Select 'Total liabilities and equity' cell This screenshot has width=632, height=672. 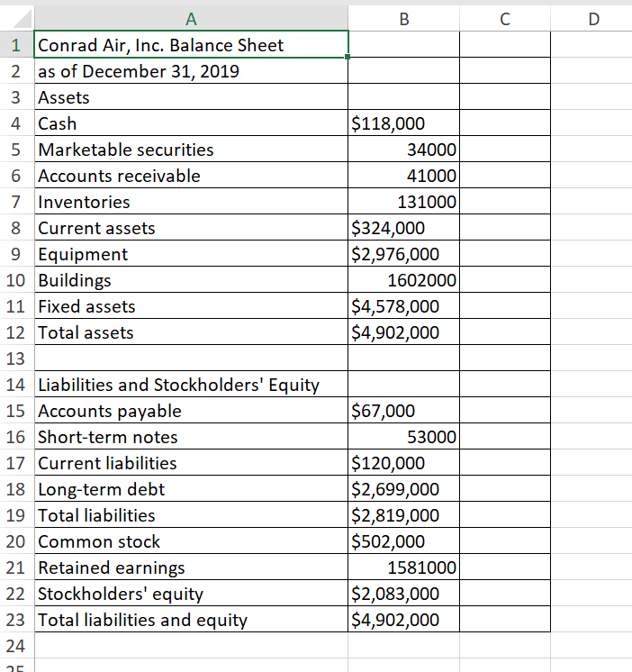191,619
